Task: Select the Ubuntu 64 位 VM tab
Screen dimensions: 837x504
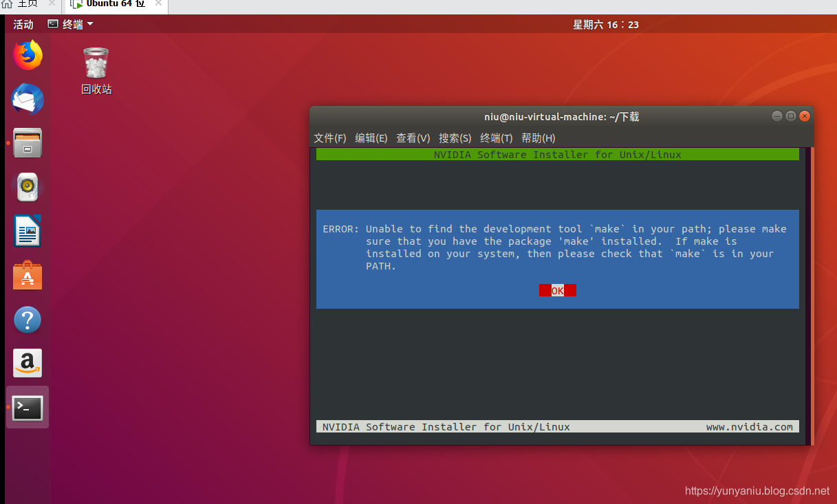Action: coord(115,5)
